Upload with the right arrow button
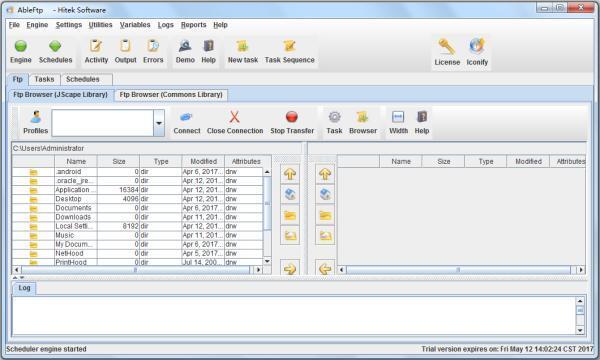600x360 pixels. 290,268
